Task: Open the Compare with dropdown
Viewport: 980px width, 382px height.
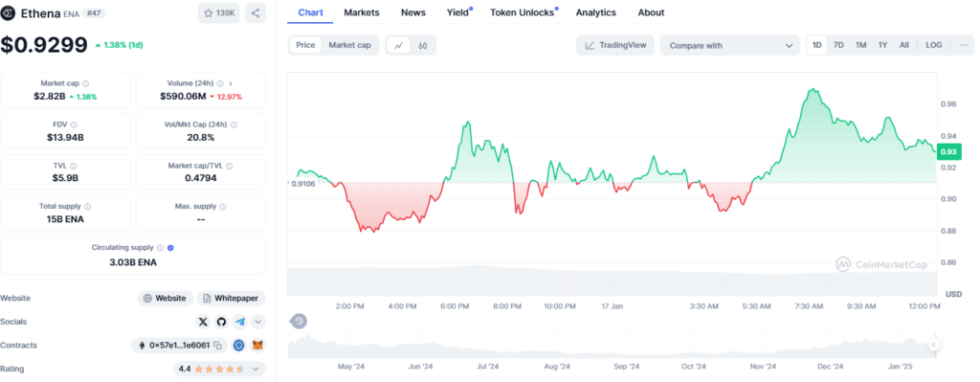Action: coord(730,45)
